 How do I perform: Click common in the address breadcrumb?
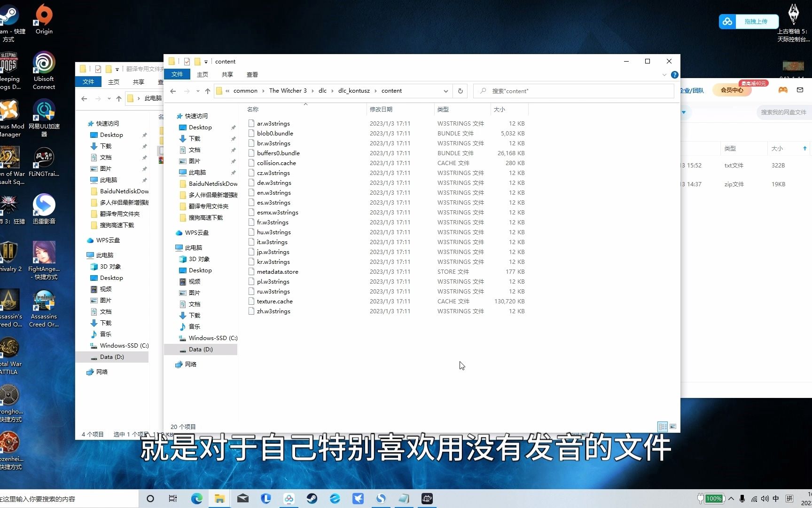(x=245, y=91)
